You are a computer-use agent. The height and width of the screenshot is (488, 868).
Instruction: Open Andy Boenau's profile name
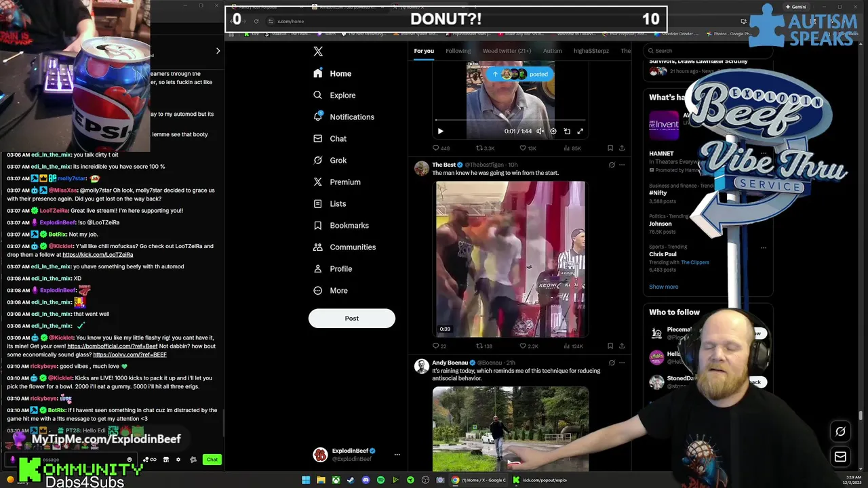point(450,363)
